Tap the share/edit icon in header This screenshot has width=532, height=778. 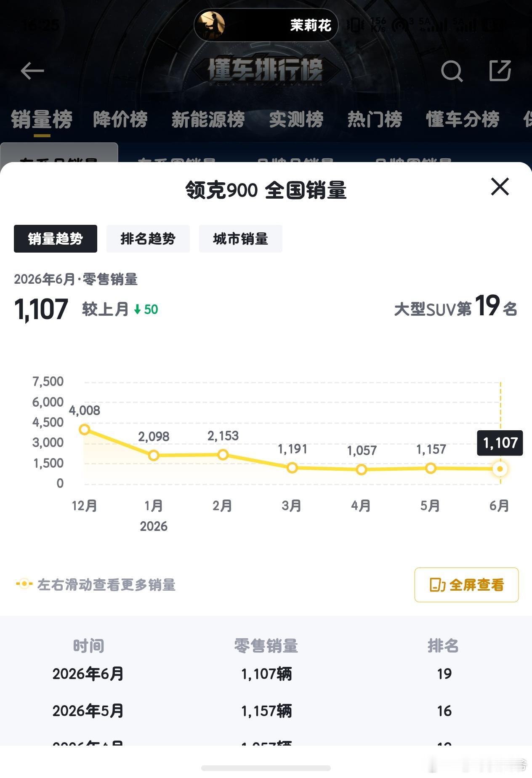(500, 70)
